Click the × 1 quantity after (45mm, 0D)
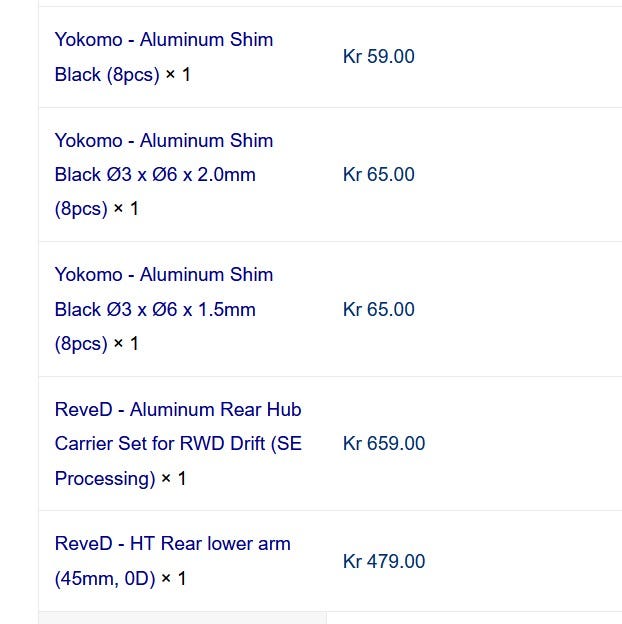622x624 pixels. tap(174, 578)
